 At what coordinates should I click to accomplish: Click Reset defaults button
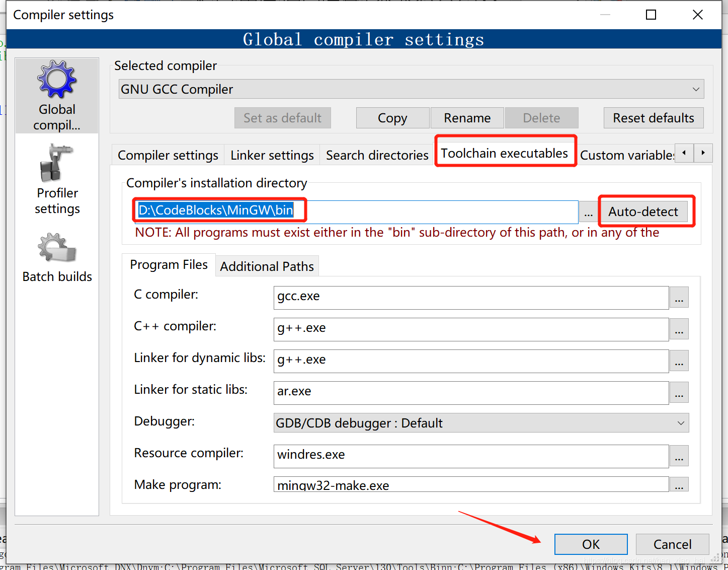[x=654, y=118]
